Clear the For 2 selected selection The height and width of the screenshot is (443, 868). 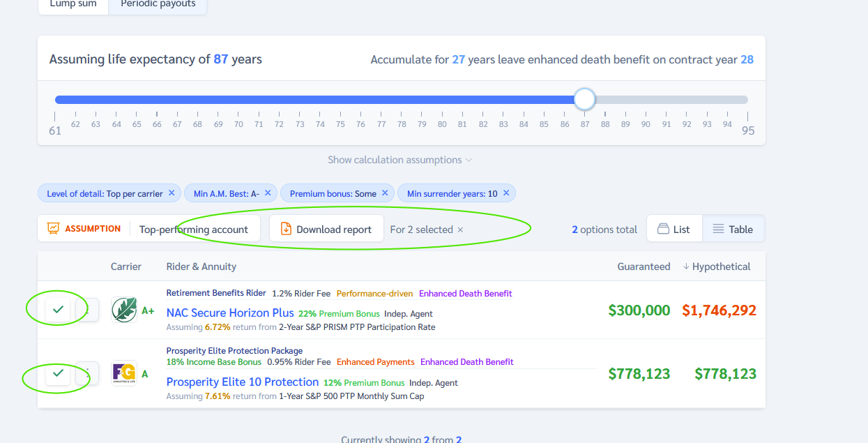[x=460, y=230]
